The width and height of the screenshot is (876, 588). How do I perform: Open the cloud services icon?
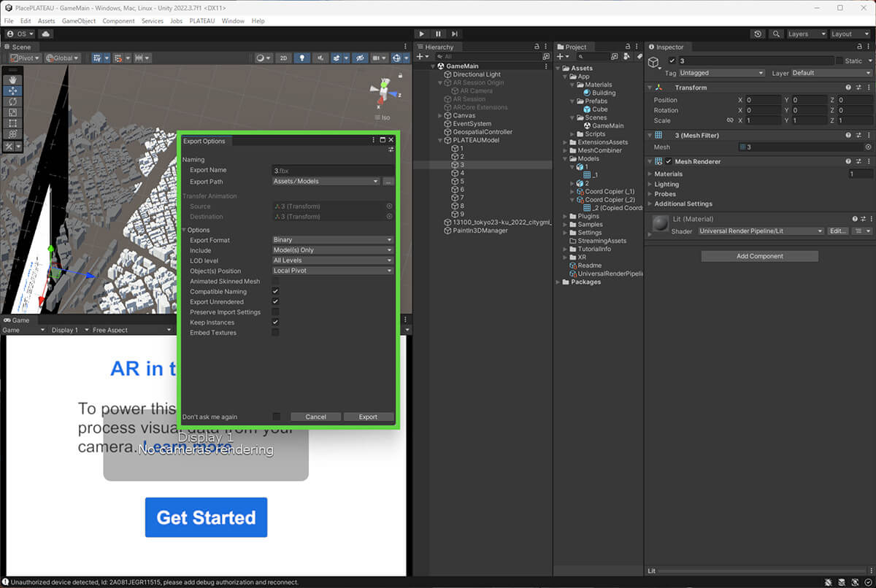[46, 34]
